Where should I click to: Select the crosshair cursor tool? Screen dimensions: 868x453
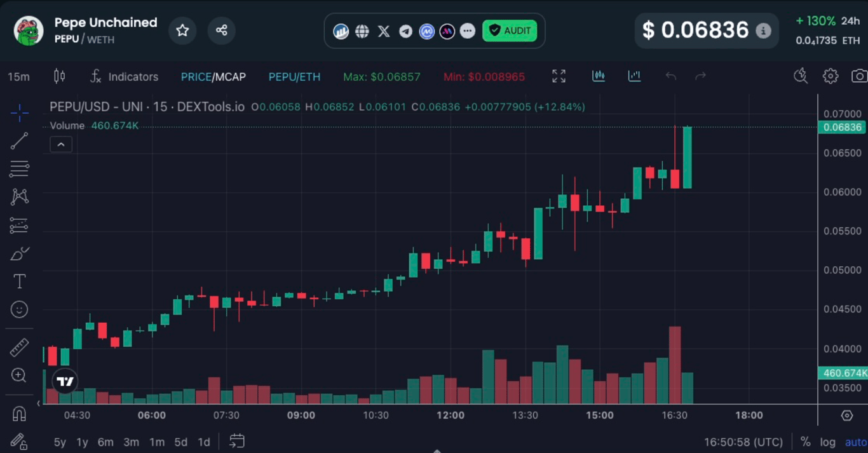[x=19, y=113]
